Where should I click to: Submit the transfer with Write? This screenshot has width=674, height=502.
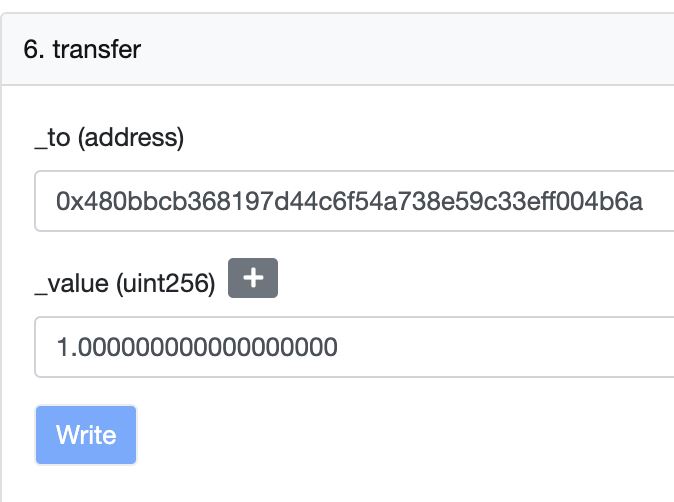click(x=86, y=435)
